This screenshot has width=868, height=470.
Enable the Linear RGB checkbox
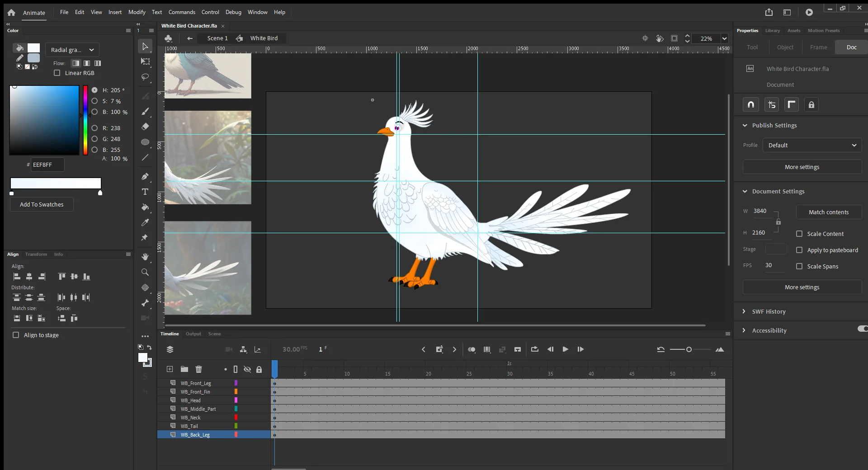(x=57, y=73)
